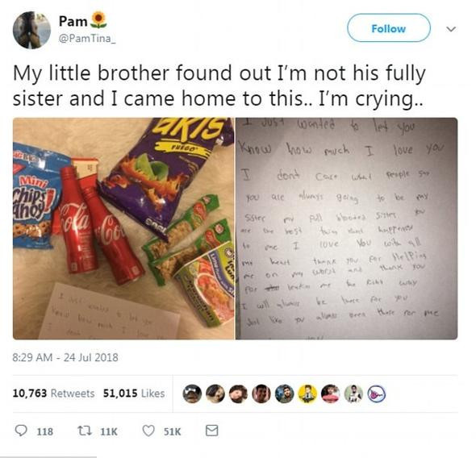Expand the tweet options chevron menu
The image size is (476, 458).
(x=451, y=29)
